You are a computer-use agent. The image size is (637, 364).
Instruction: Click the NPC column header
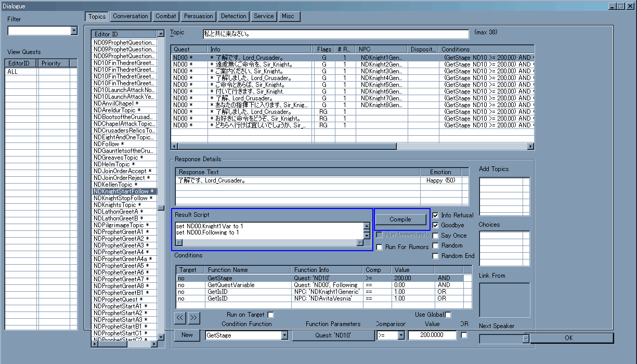click(381, 49)
